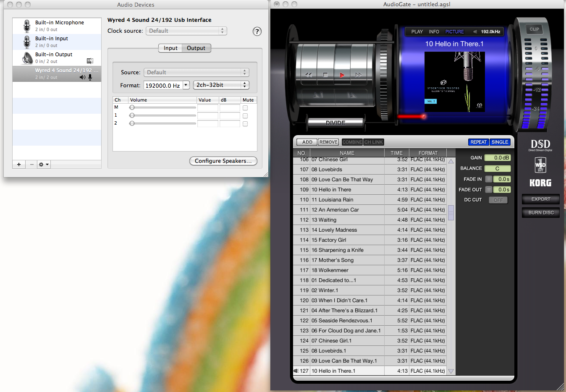Click the DIVIDE button
This screenshot has width=566, height=392.
(335, 123)
